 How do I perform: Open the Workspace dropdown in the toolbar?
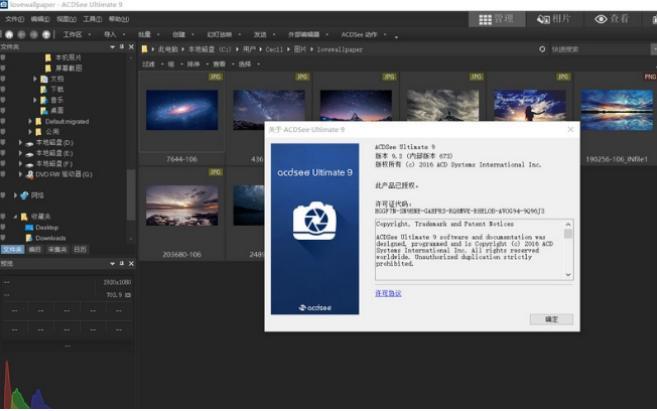click(x=74, y=33)
